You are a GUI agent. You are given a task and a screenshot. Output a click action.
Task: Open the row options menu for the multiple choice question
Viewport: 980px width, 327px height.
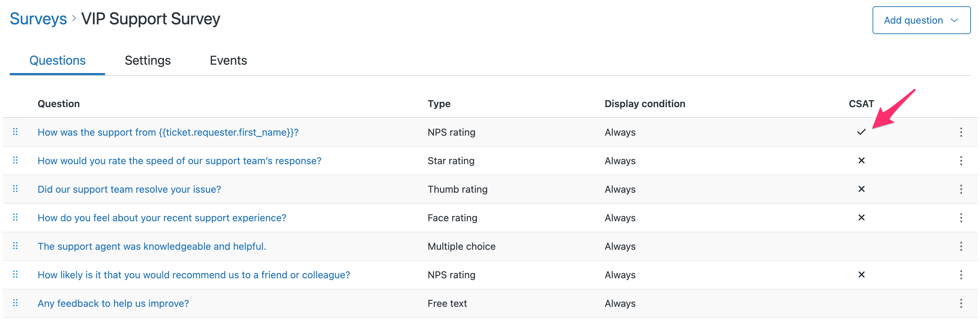tap(961, 246)
